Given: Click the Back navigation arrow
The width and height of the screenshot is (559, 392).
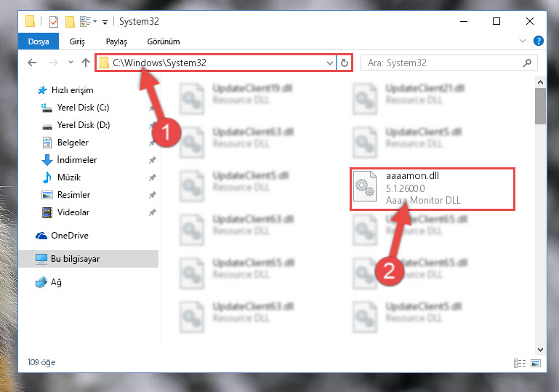Looking at the screenshot, I should [32, 63].
